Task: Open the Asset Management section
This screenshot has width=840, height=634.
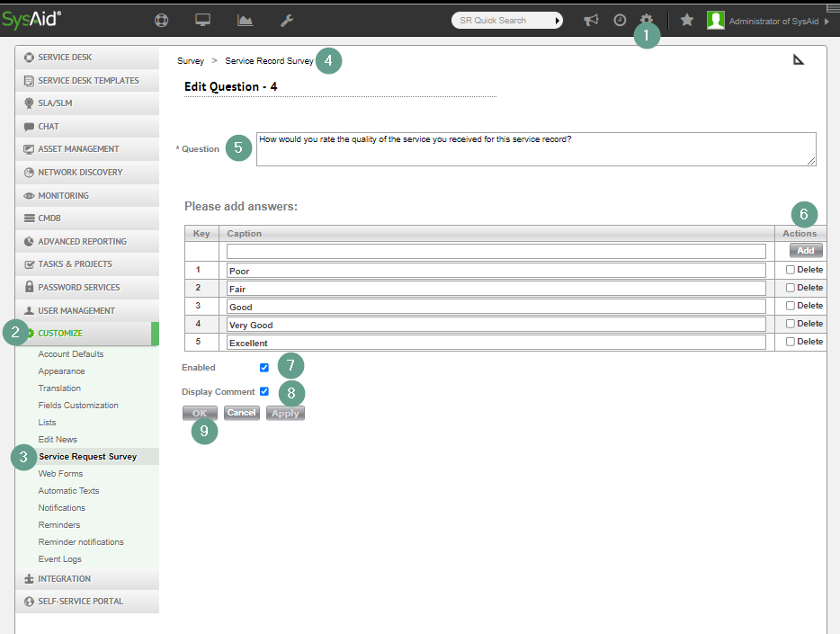Action: (x=86, y=149)
